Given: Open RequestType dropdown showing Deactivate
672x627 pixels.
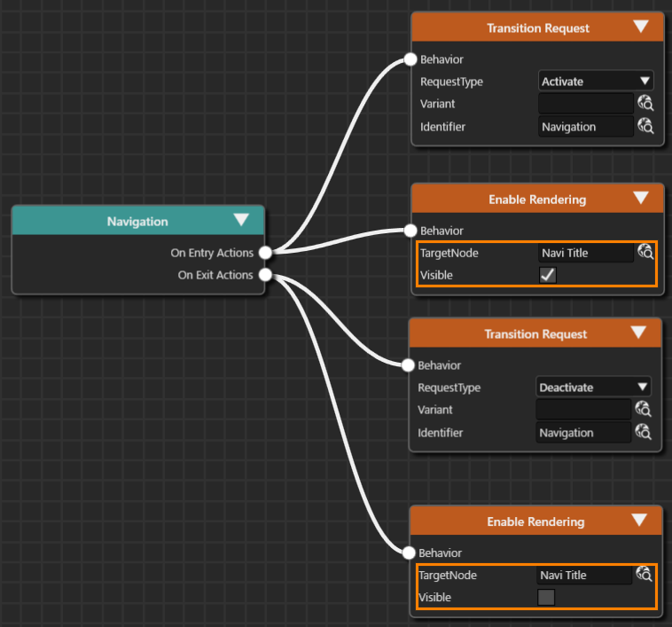Looking at the screenshot, I should (594, 387).
